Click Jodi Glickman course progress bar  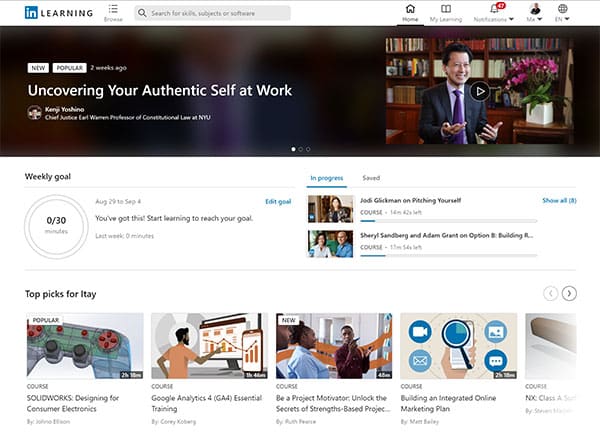tap(449, 221)
